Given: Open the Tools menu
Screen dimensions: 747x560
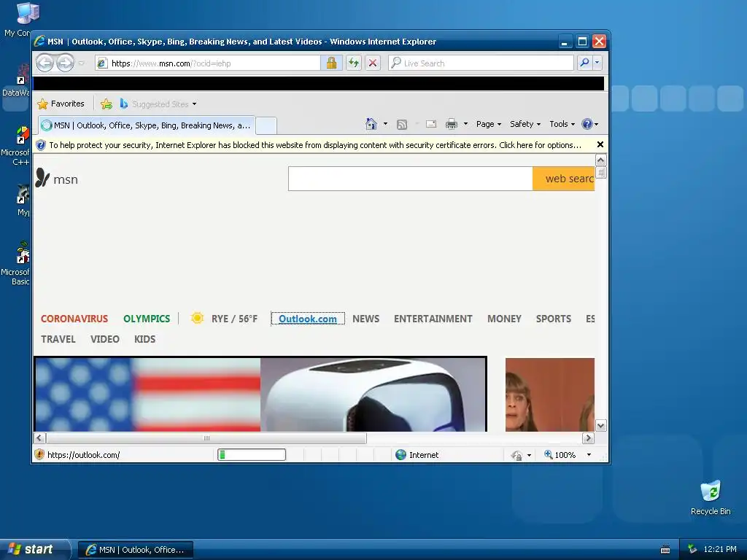Looking at the screenshot, I should coord(562,124).
